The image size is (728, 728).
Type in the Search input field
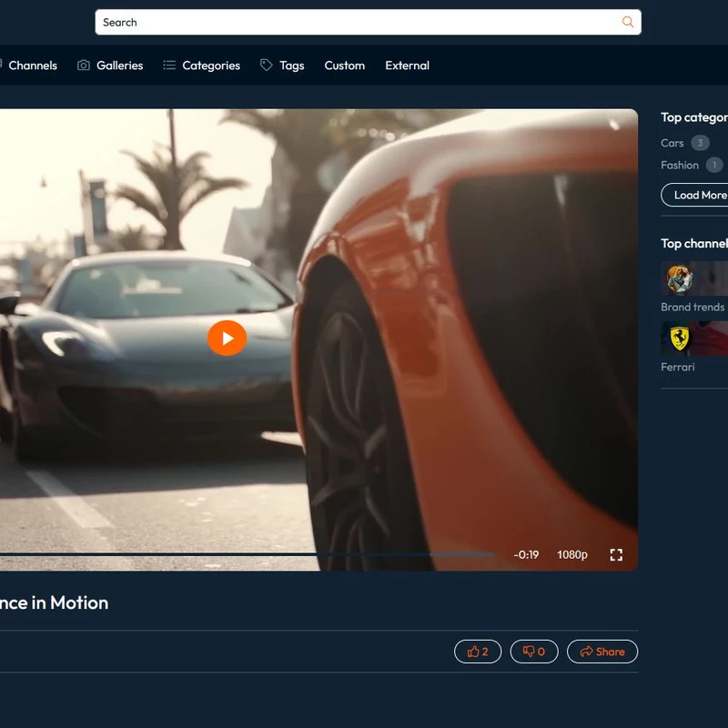click(x=355, y=23)
